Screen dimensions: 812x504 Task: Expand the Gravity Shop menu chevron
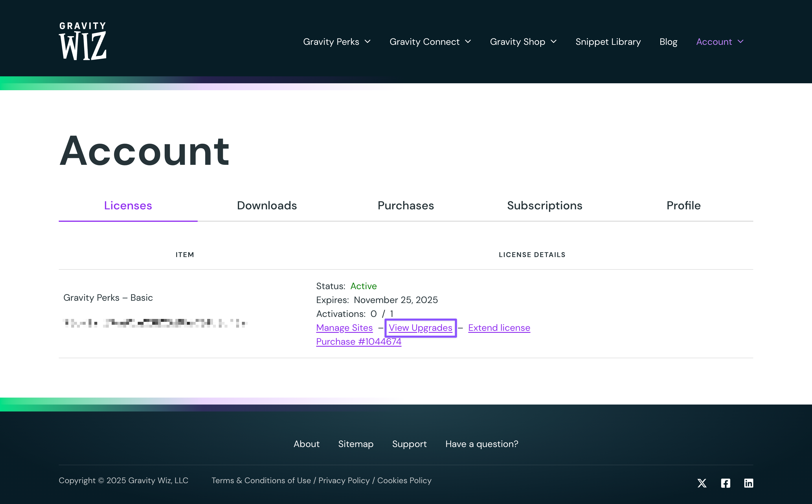pos(554,42)
